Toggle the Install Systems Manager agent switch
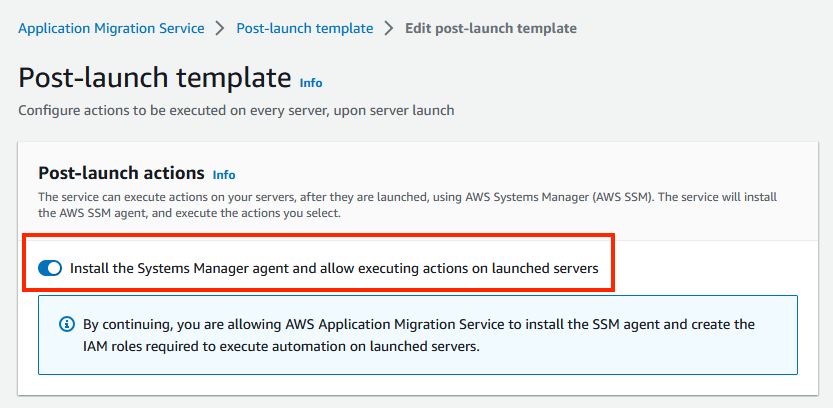 [50, 268]
